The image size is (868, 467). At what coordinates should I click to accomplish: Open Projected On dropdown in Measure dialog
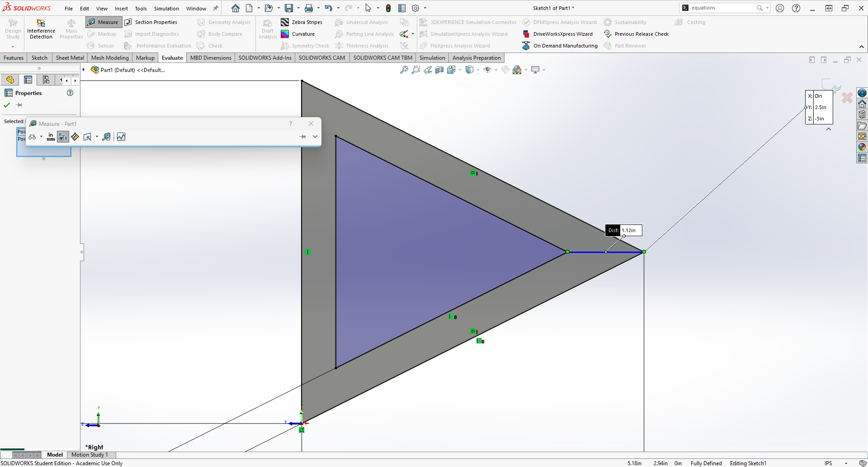tap(97, 137)
